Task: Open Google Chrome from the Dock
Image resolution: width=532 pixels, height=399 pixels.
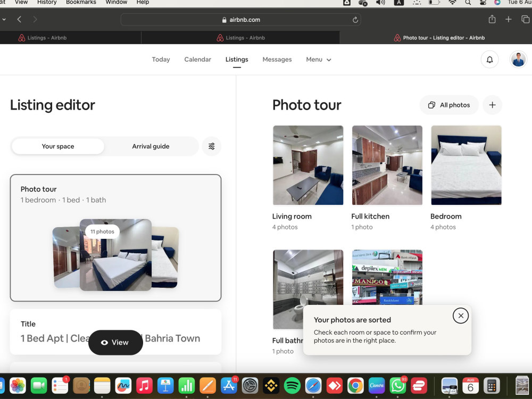Action: (355, 386)
